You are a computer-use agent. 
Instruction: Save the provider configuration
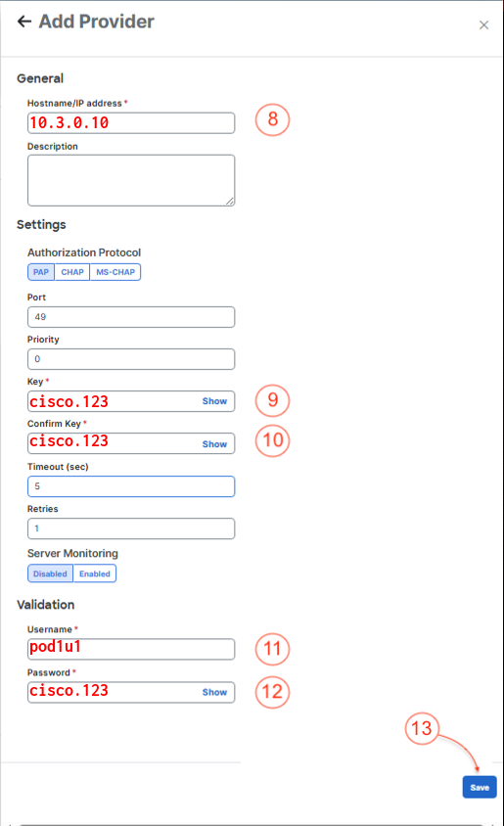point(480,787)
